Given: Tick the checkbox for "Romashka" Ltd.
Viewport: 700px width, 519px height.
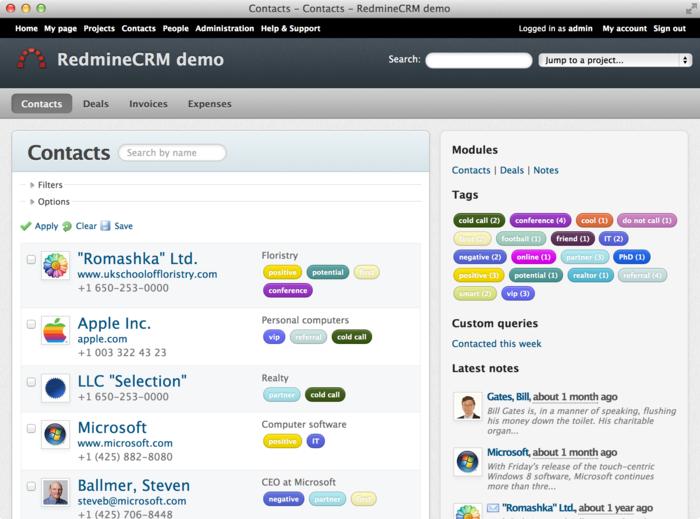Looking at the screenshot, I should pos(31,259).
